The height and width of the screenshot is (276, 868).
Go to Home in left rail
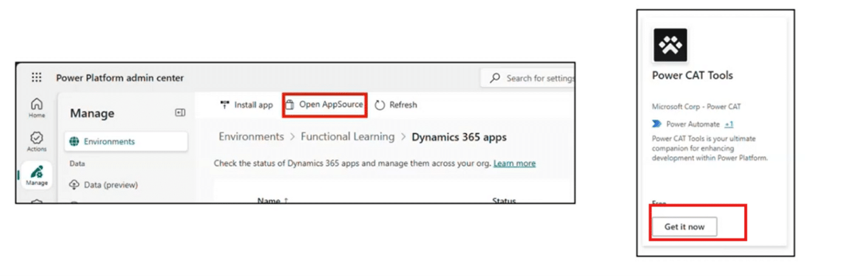click(36, 107)
